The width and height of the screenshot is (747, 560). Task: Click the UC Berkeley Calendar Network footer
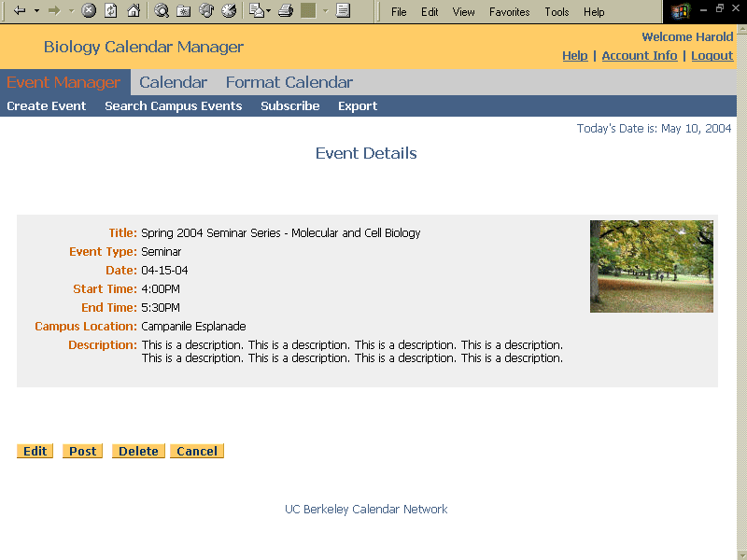[x=366, y=509]
